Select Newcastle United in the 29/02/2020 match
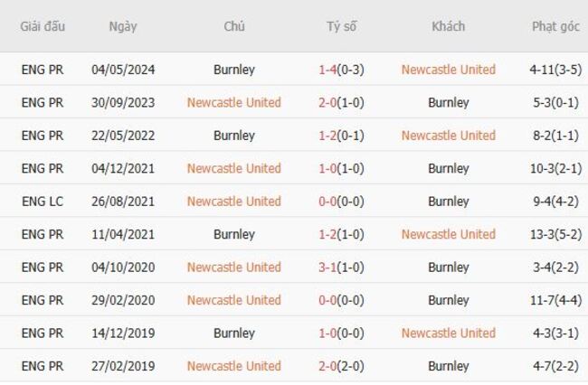Screen dimensions: 588x385 (234, 300)
